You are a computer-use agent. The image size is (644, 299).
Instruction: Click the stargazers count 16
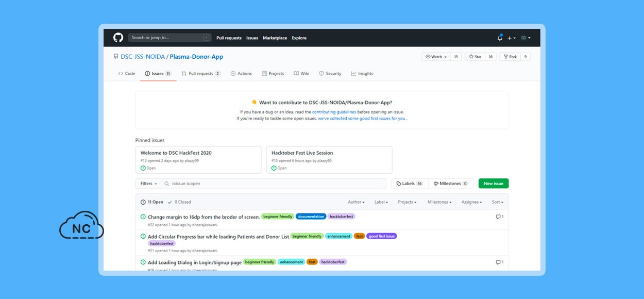point(490,57)
